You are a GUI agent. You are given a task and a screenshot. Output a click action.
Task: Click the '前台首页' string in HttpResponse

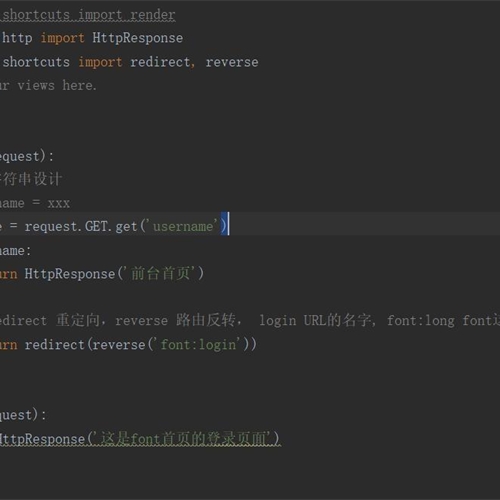coord(160,274)
